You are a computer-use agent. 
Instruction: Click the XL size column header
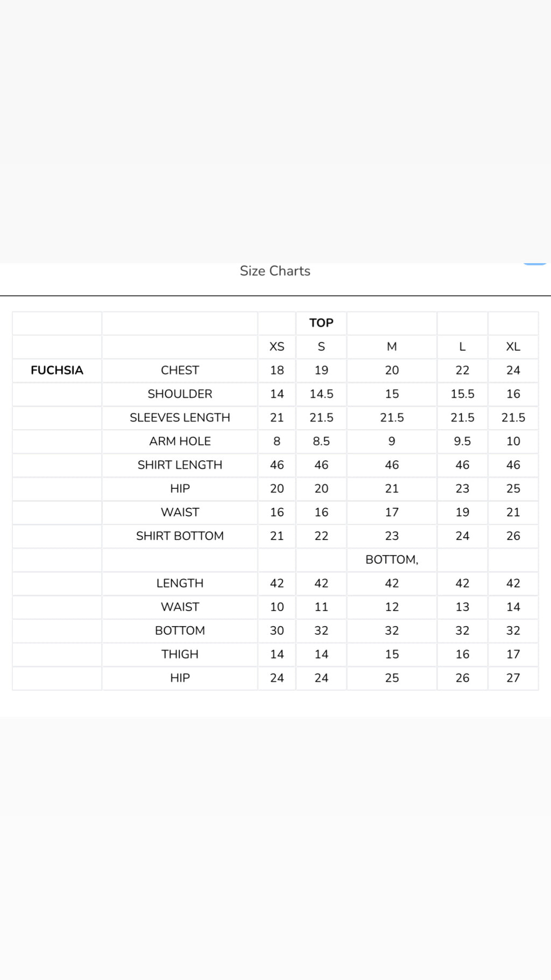click(513, 346)
